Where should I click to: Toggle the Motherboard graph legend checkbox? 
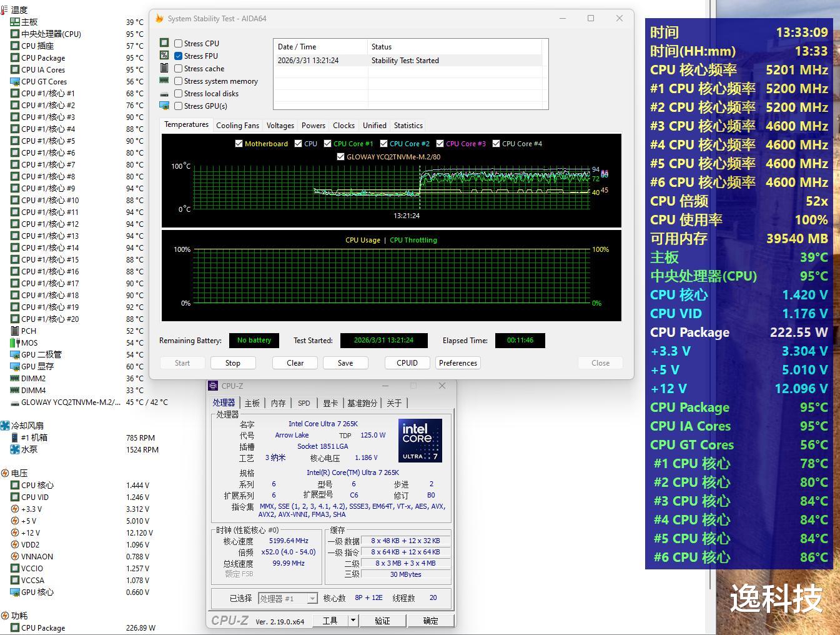point(239,144)
